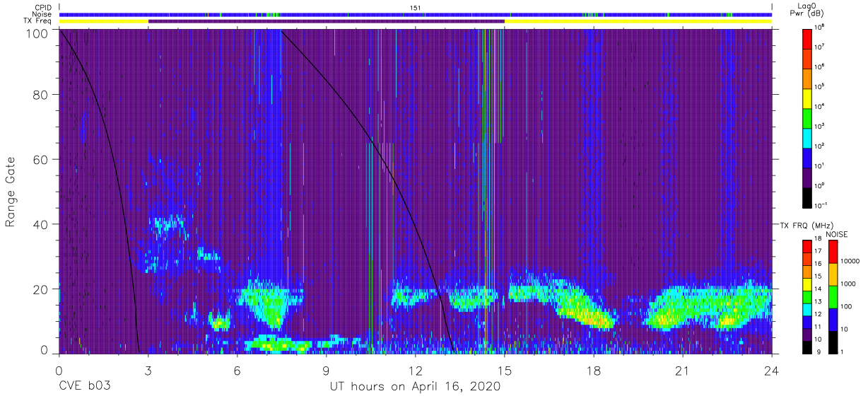Click the blue Noise status bar
The height and width of the screenshot is (401, 868).
pyautogui.click(x=416, y=14)
